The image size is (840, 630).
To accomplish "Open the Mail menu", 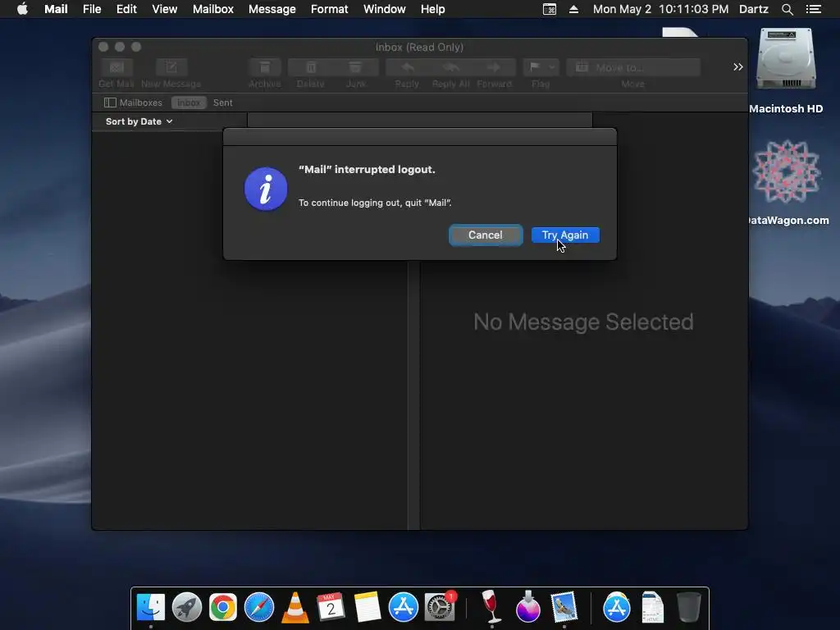I will pyautogui.click(x=56, y=9).
